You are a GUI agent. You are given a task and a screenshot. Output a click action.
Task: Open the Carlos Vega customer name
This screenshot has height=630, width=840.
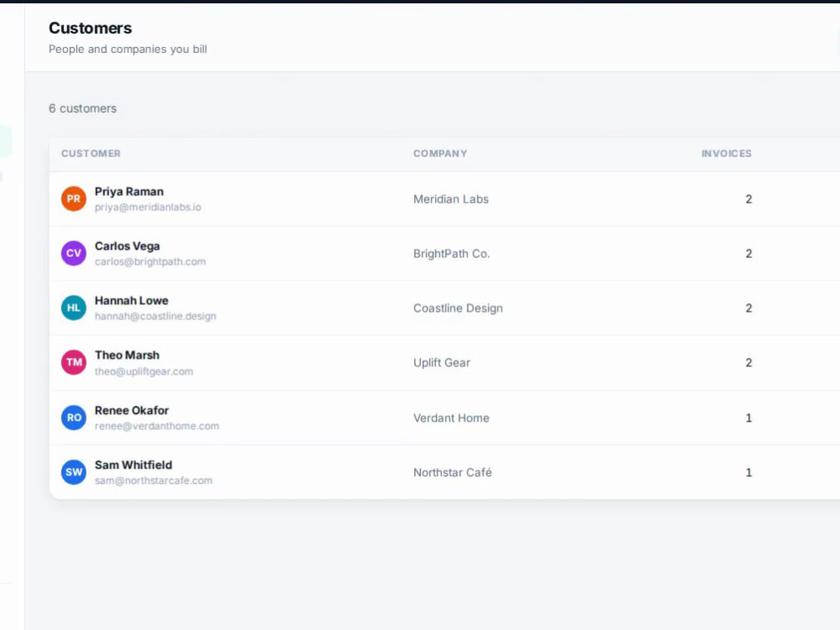coord(127,246)
